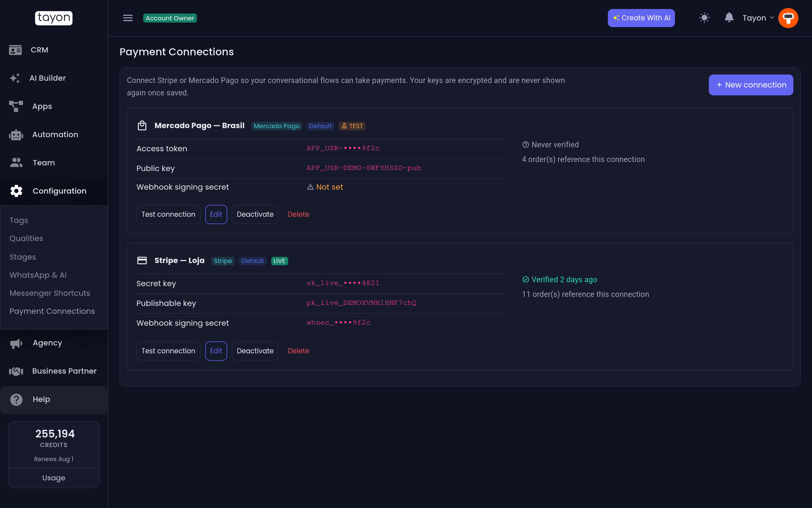Click Create With AI button
The height and width of the screenshot is (508, 812).
point(641,18)
